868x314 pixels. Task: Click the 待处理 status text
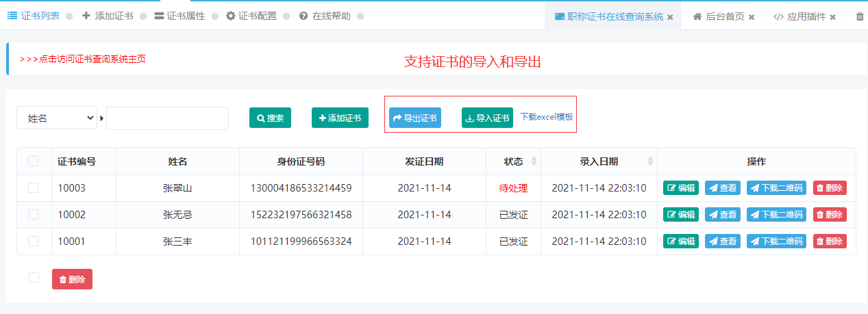(x=513, y=188)
